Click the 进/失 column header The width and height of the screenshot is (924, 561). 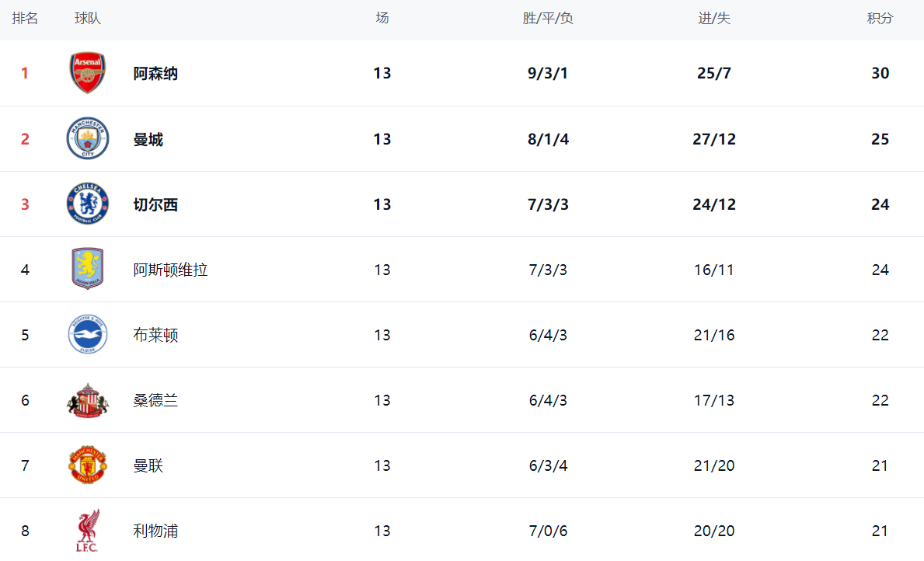coord(714,19)
